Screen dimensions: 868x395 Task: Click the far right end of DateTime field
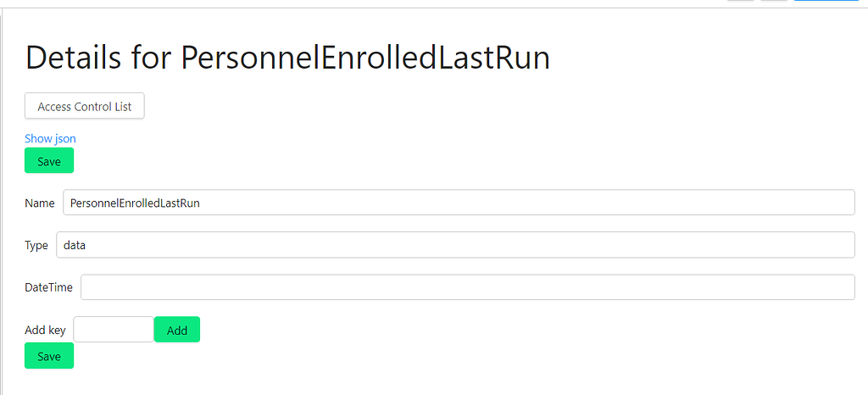(x=847, y=287)
